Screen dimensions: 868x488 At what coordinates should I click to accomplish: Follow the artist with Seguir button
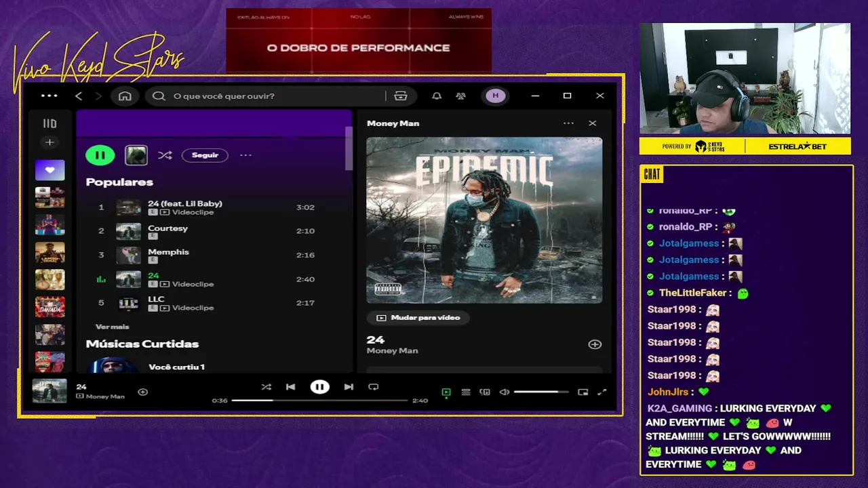click(x=205, y=155)
